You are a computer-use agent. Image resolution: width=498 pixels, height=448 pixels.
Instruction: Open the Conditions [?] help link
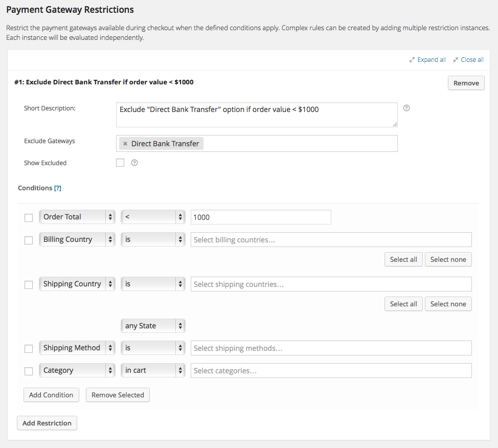click(58, 188)
